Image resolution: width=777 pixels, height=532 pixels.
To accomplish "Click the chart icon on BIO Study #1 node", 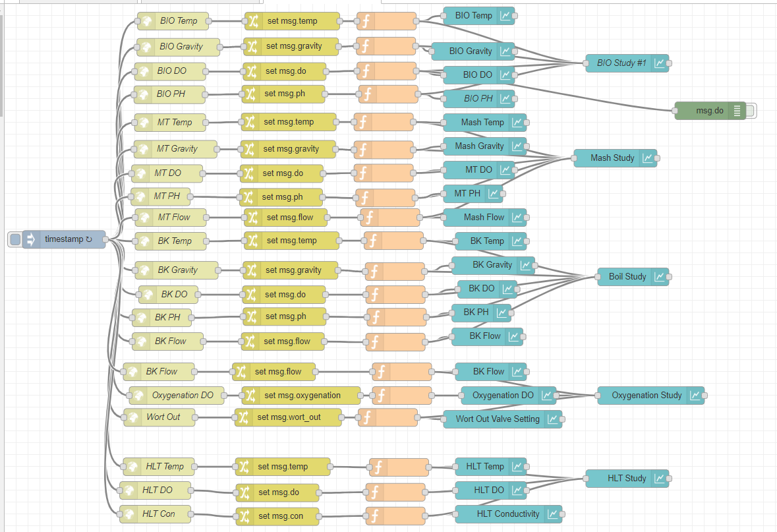I will coord(660,63).
